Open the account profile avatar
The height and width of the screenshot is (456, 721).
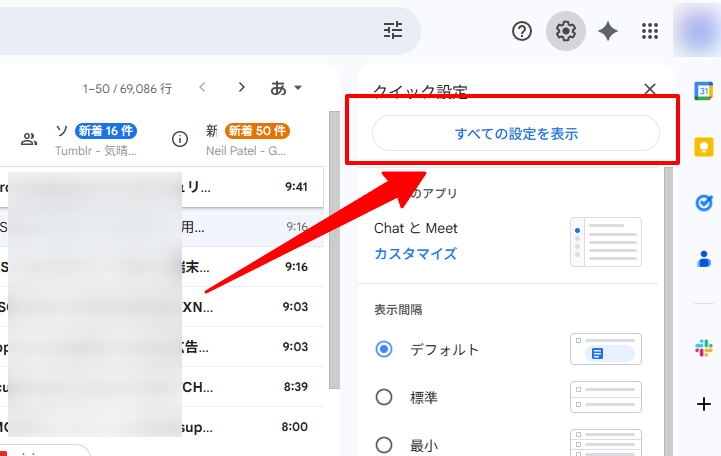[697, 31]
